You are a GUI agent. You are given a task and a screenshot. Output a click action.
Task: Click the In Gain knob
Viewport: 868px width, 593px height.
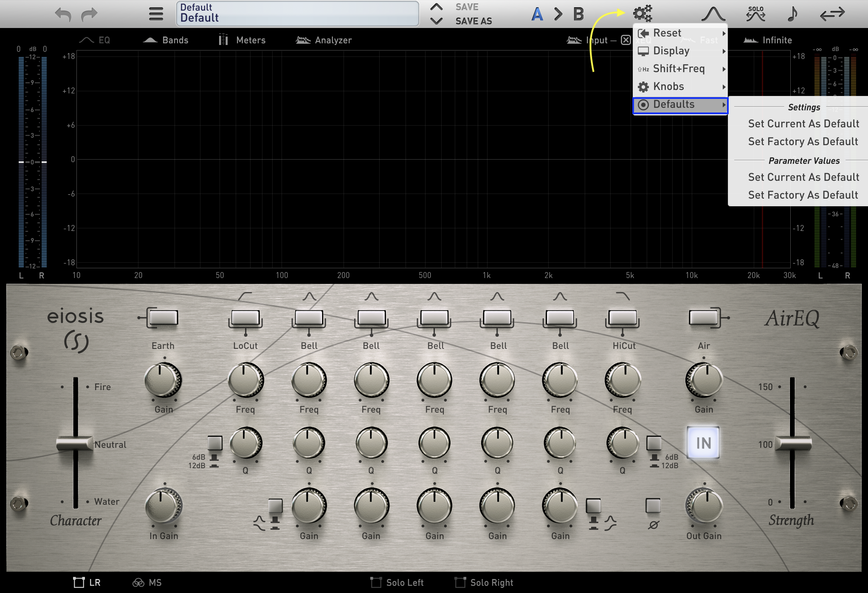tap(163, 506)
